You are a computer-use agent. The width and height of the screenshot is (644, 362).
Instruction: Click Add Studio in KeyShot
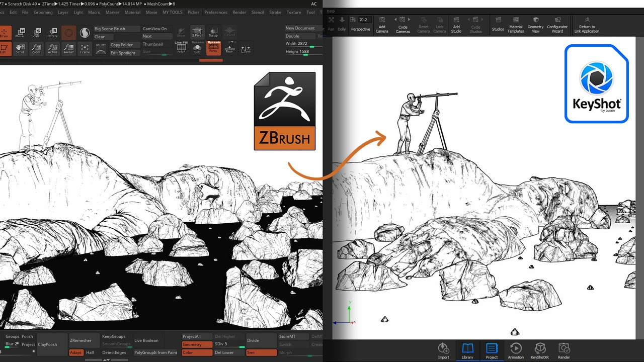[x=456, y=25]
